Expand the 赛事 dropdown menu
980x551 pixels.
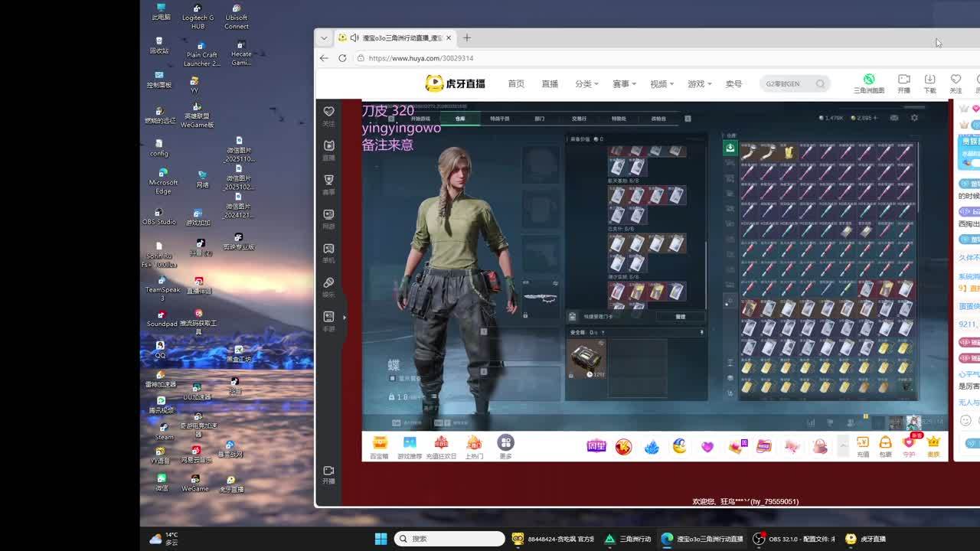(623, 84)
